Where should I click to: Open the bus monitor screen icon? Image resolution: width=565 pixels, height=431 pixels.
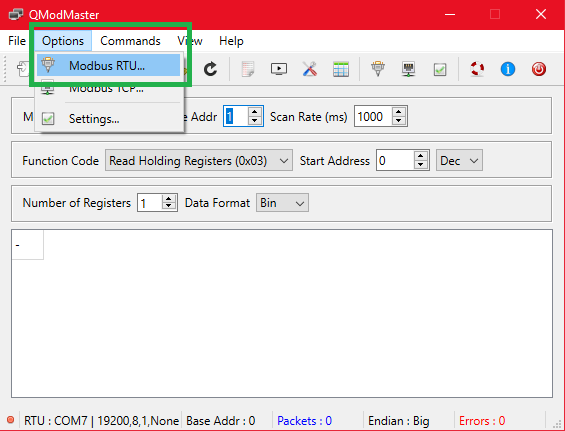point(279,69)
